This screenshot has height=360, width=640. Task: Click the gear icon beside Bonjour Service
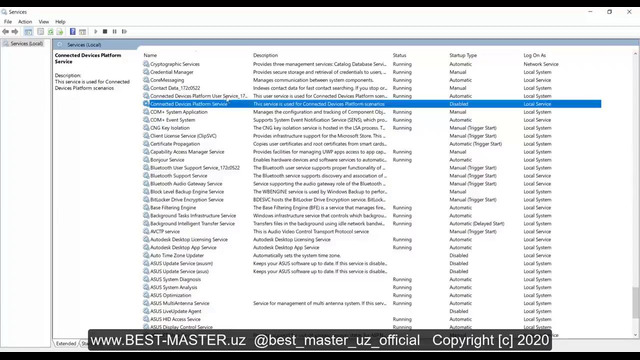coord(146,160)
